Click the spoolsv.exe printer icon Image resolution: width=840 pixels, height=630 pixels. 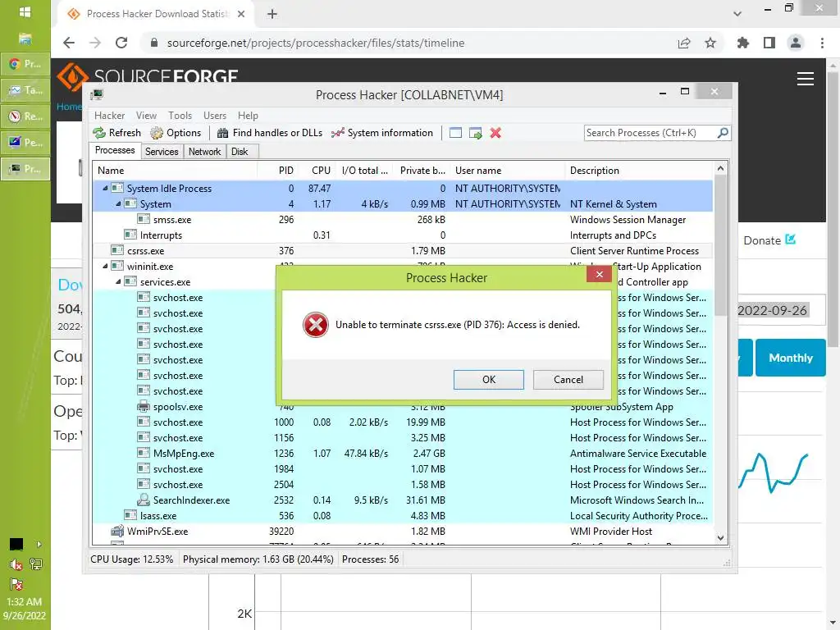point(143,407)
